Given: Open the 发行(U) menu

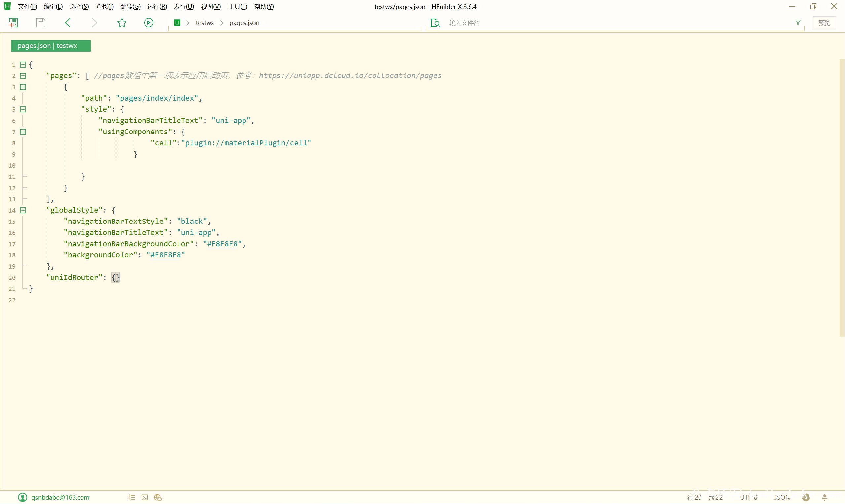Looking at the screenshot, I should pos(184,7).
